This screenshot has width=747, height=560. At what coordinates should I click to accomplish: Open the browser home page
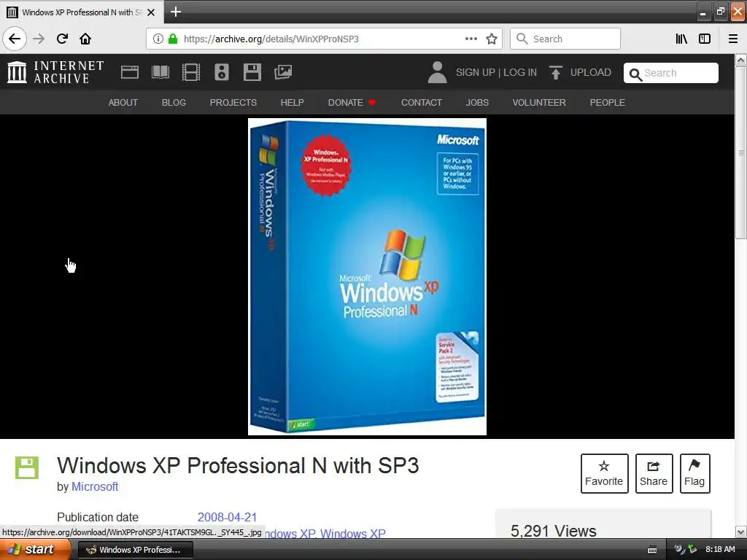click(86, 39)
